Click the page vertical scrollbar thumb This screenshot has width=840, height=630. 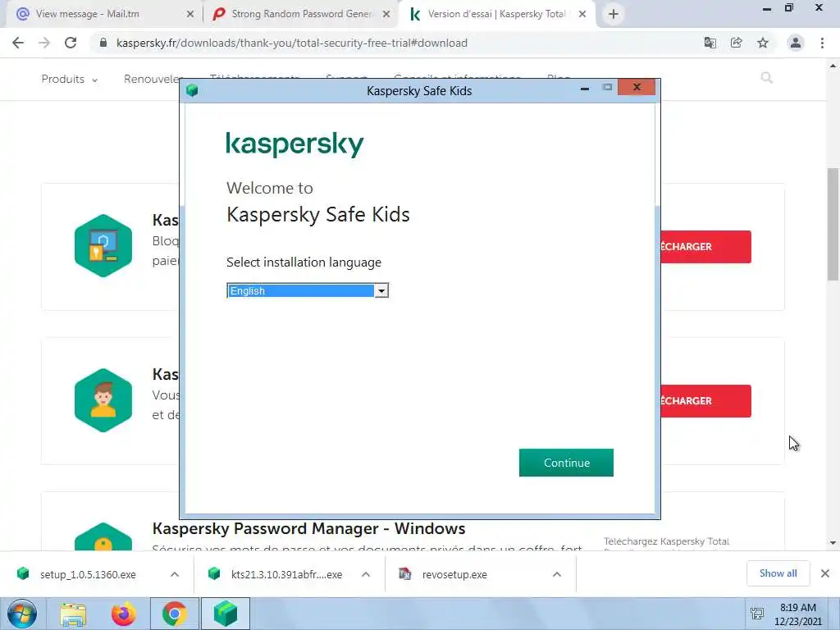(x=833, y=223)
